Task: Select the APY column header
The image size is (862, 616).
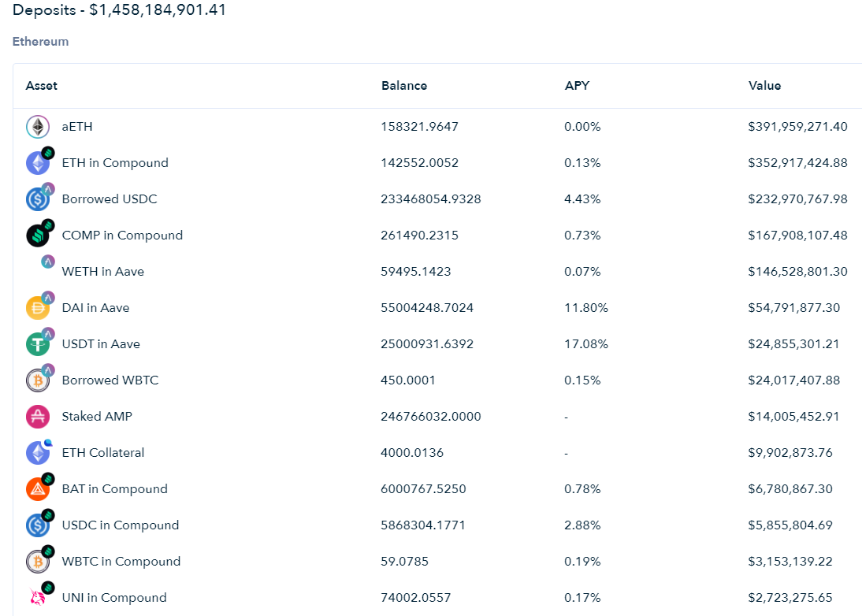Action: click(x=577, y=86)
